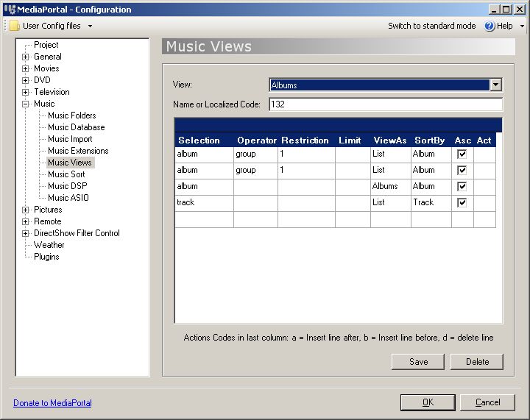Uncheck Asc for the Albums view row
The image size is (530, 420).
[x=462, y=187]
